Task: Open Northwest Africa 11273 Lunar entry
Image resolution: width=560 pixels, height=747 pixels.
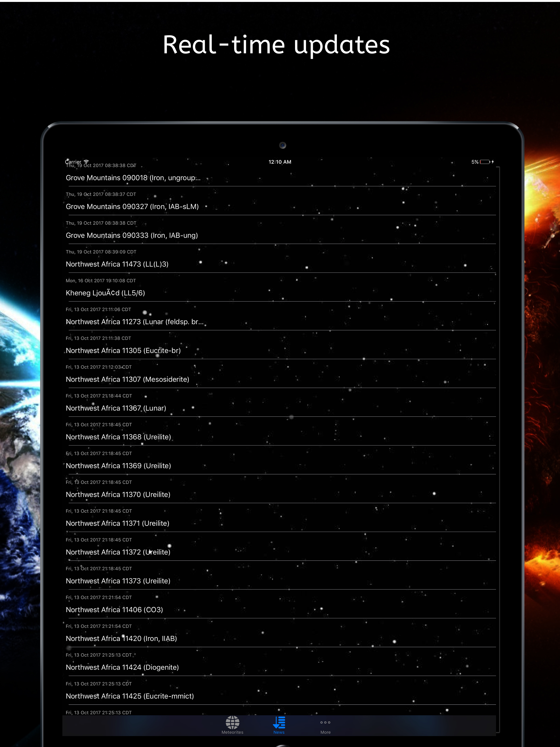Action: [135, 322]
